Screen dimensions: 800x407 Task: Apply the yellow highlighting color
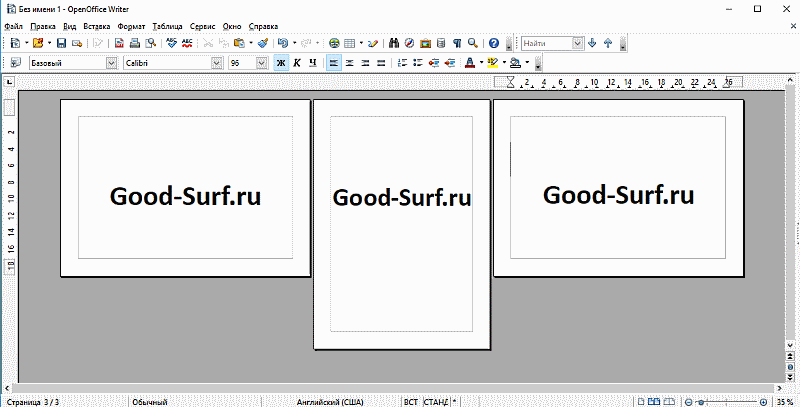(x=492, y=63)
